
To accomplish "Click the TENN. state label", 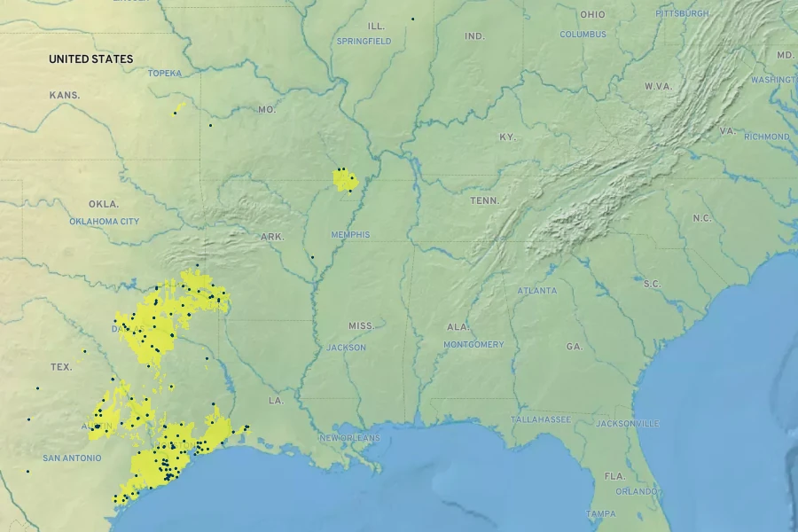I will coord(484,201).
